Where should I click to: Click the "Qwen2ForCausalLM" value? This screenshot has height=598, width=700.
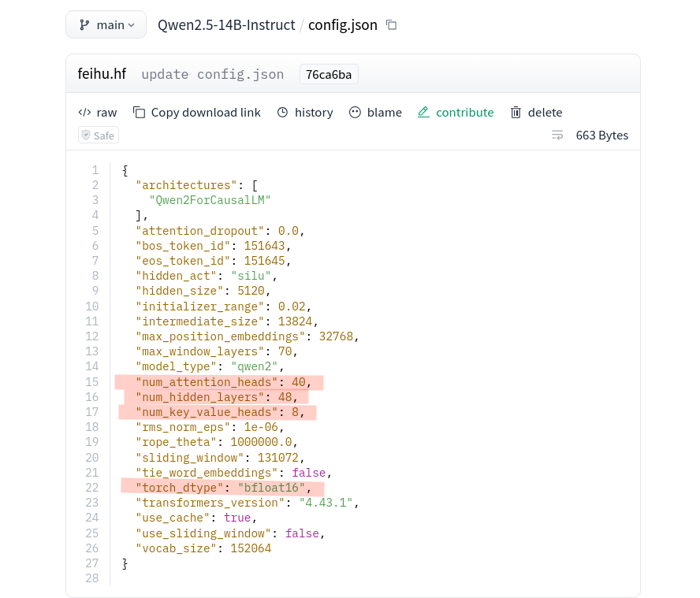[210, 200]
